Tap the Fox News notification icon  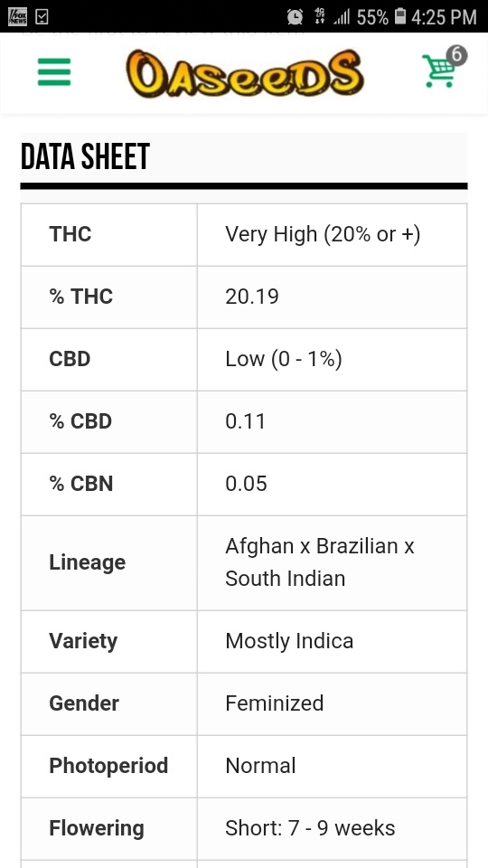18,16
